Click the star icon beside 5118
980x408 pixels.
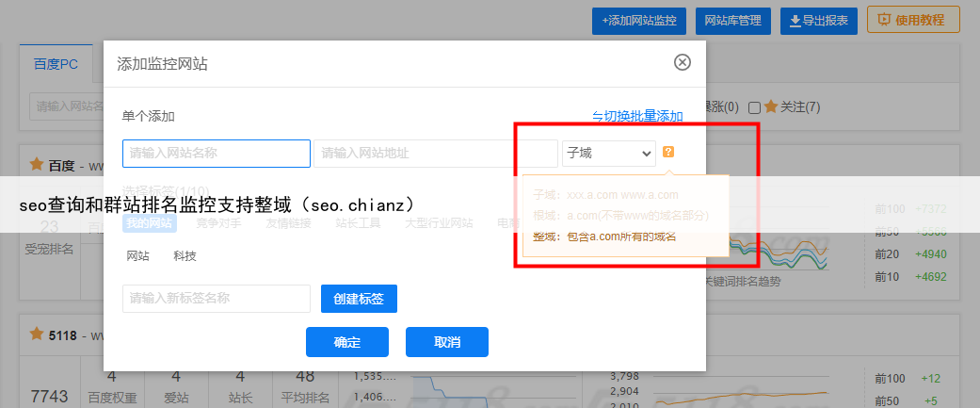tap(38, 335)
